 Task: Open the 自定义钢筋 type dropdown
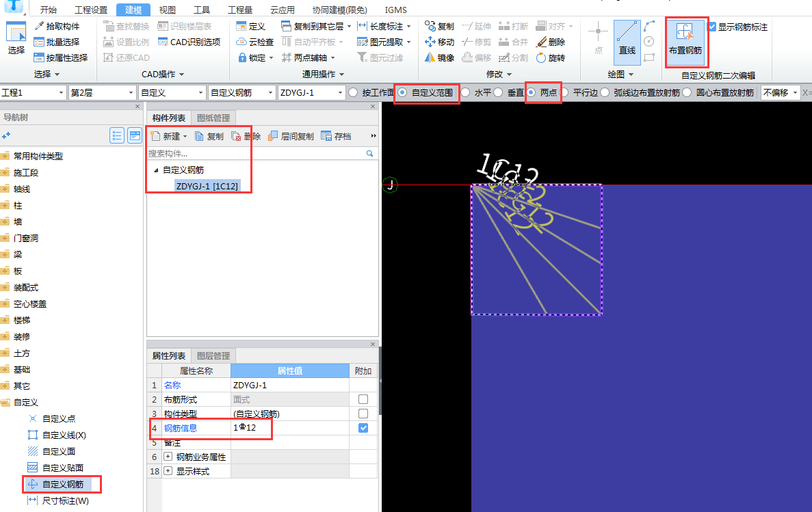pos(242,93)
